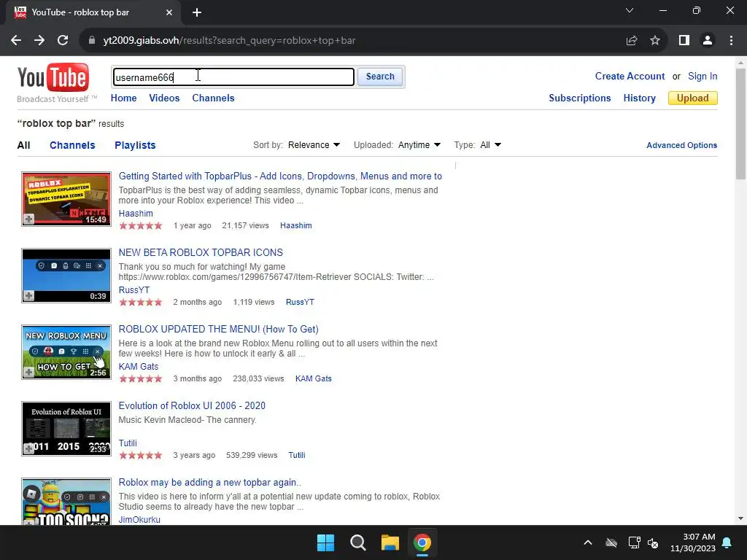Open notification bell in taskbar
Screen dimensions: 747x560
coord(727,542)
